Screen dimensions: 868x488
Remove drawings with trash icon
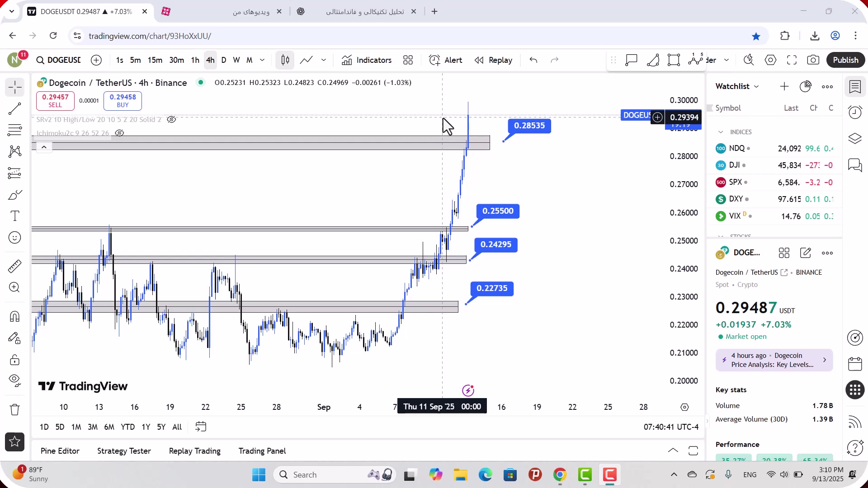tap(15, 410)
